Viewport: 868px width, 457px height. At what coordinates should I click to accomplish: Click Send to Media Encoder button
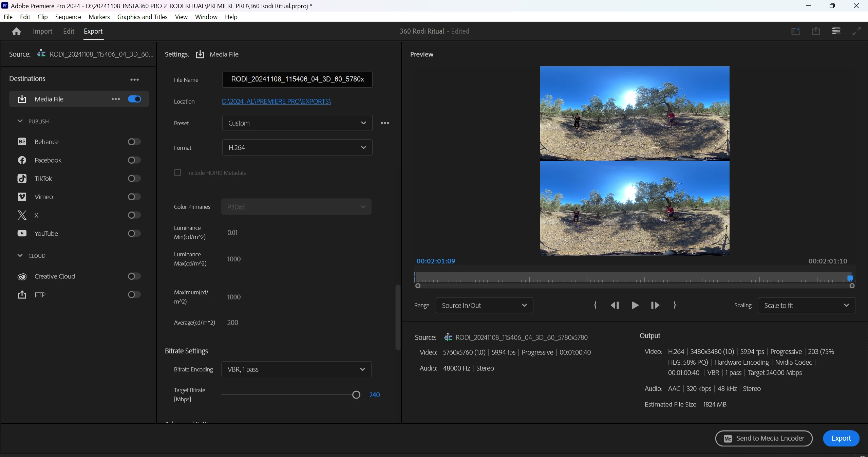[x=763, y=438]
